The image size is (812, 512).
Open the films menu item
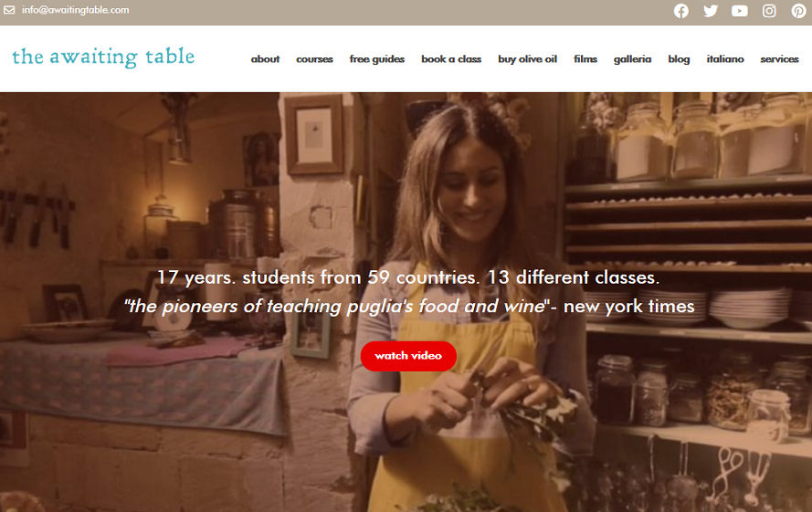585,59
